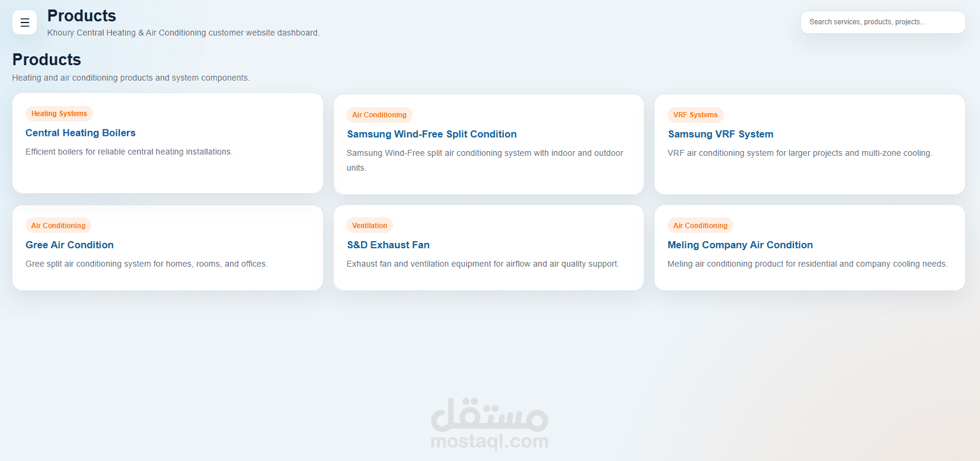Click the Products title in the top header
This screenshot has width=980, height=461.
(x=82, y=15)
